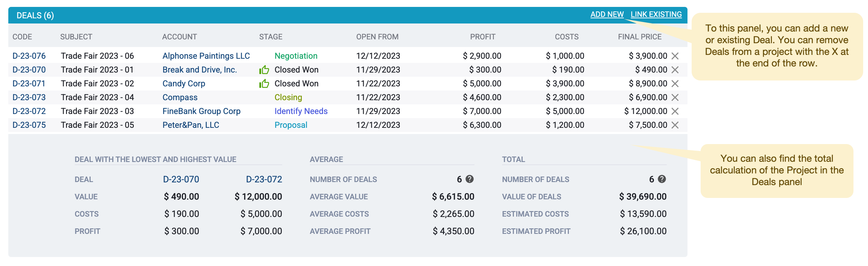The image size is (868, 266).
Task: Remove the FineBank Group Corp deal
Action: point(675,111)
